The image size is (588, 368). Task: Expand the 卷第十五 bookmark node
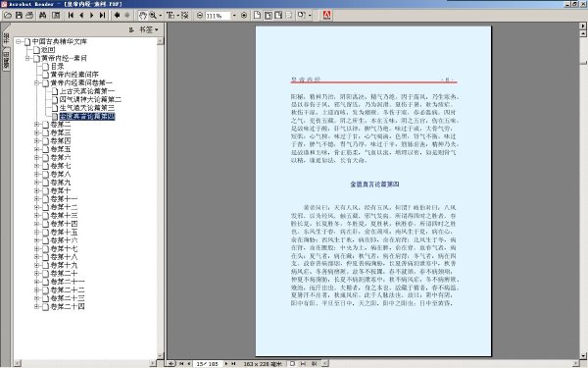point(37,232)
